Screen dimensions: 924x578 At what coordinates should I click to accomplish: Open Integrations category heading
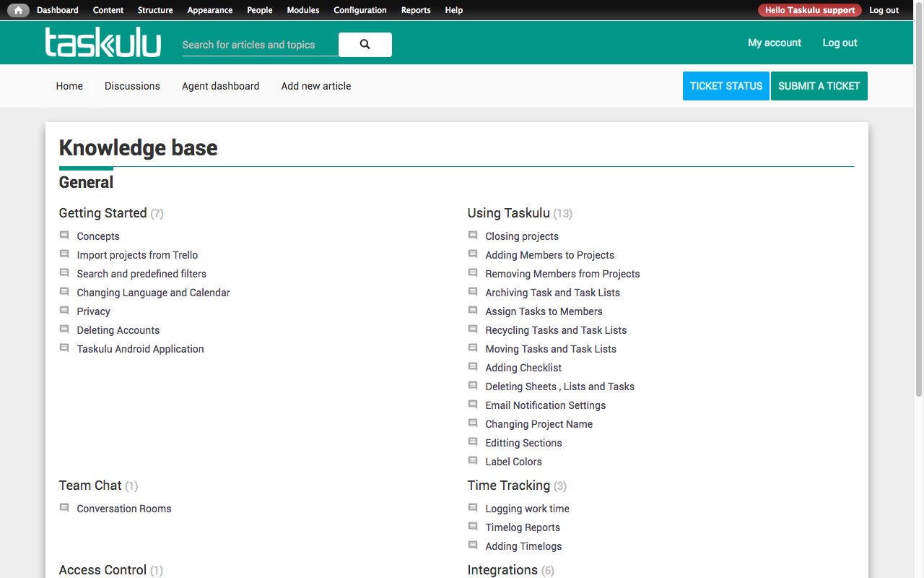[503, 570]
